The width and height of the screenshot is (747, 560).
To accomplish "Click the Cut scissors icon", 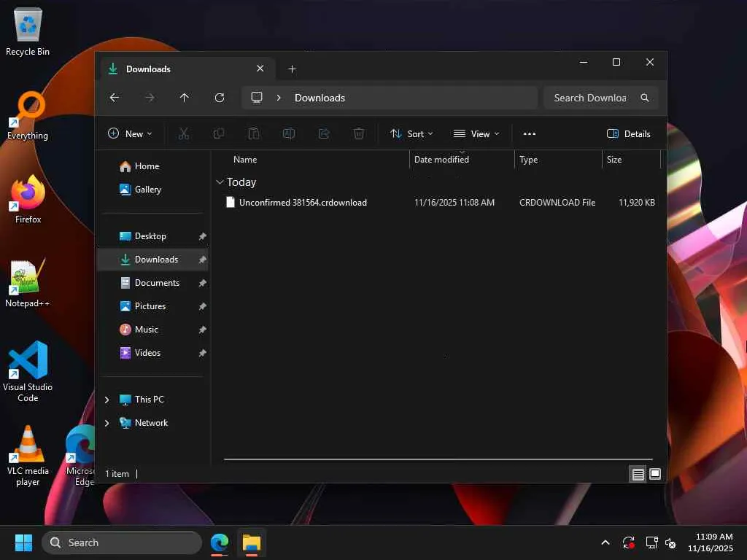I will coord(183,134).
